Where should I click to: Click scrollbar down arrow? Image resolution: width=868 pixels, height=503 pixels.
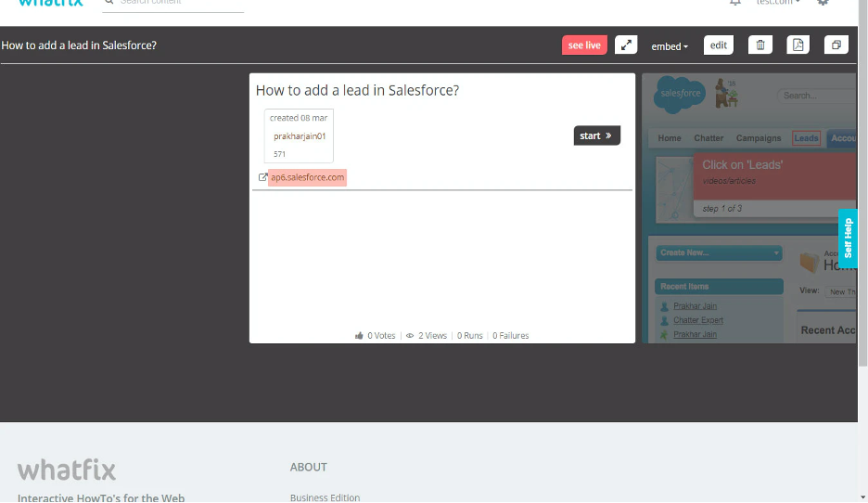(862, 497)
